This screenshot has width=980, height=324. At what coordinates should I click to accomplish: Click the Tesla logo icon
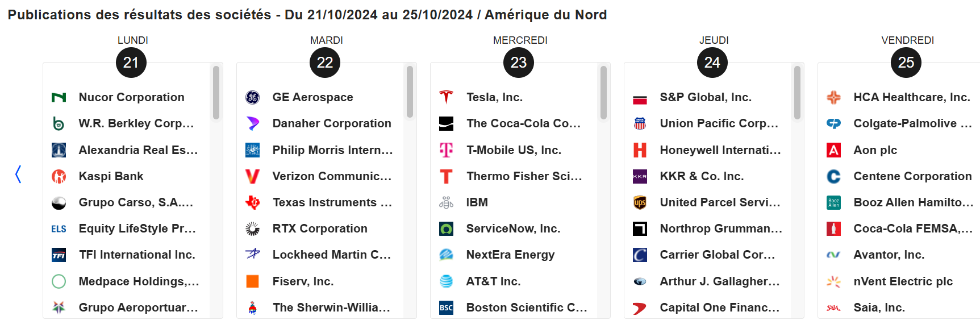(447, 97)
